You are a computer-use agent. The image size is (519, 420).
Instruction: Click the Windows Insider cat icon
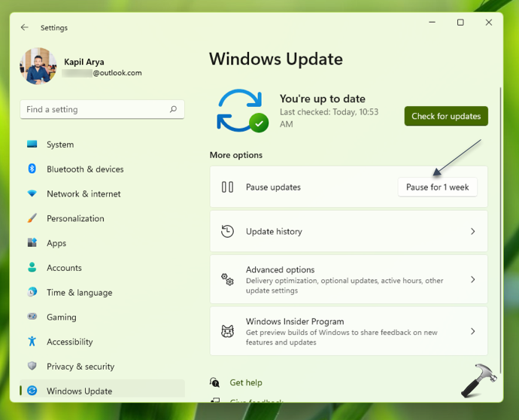point(227,331)
